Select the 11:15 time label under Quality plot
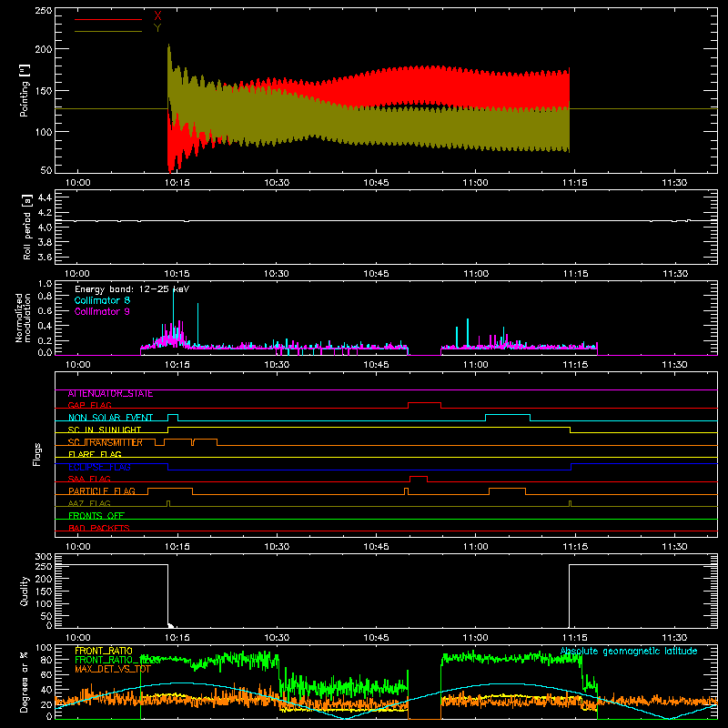 tap(575, 638)
